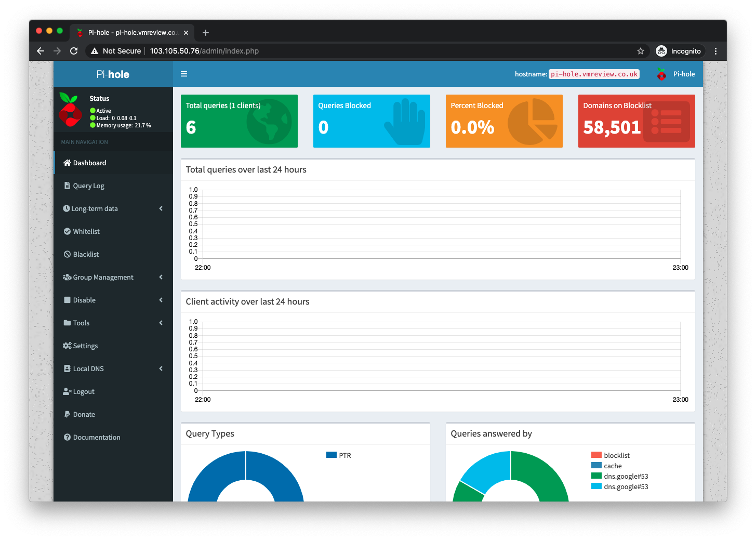The height and width of the screenshot is (540, 756).
Task: Reload the page in browser
Action: (74, 51)
